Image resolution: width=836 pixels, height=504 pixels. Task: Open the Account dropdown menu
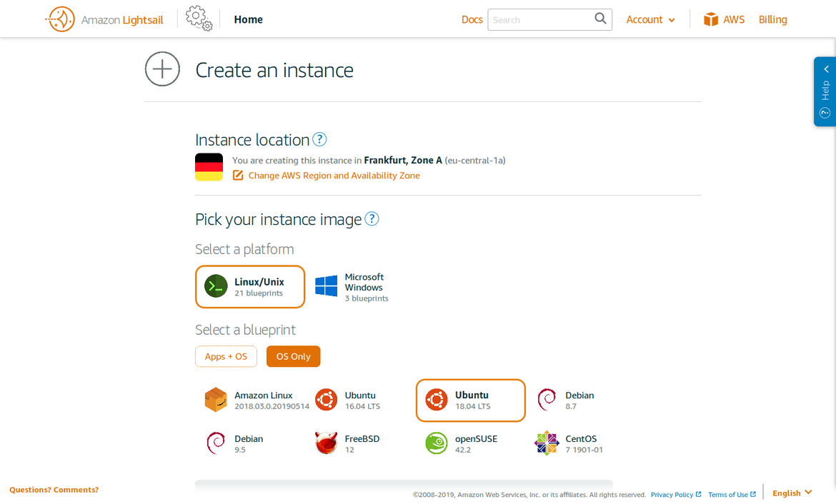[650, 20]
